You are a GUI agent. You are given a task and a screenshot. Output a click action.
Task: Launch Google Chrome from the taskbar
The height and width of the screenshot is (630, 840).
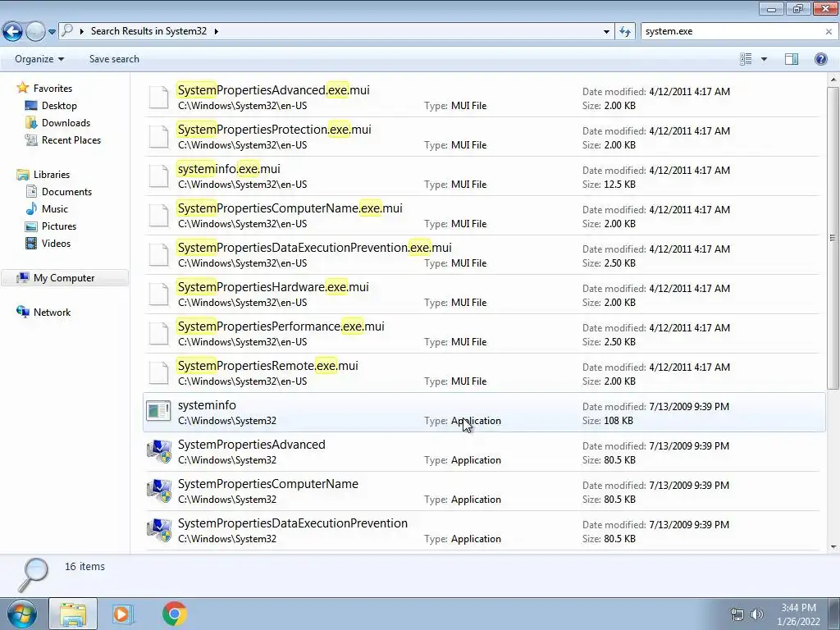point(175,614)
